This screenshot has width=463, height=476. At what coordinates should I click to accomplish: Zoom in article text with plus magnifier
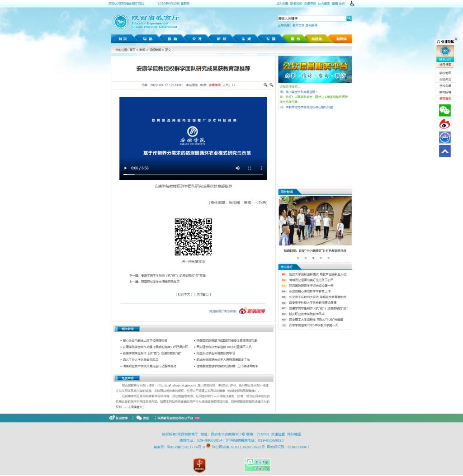click(x=265, y=85)
